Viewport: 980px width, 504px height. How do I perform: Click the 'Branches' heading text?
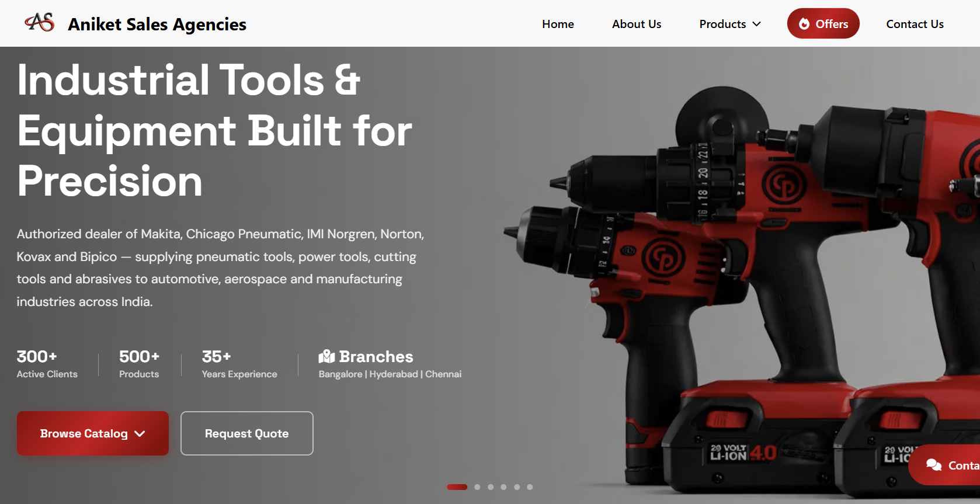tap(376, 356)
